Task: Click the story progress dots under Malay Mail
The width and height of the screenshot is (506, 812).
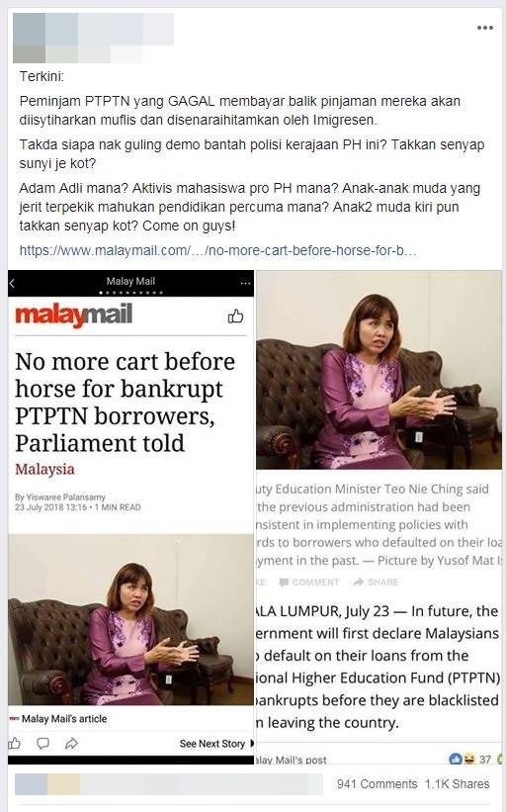Action: tap(130, 293)
